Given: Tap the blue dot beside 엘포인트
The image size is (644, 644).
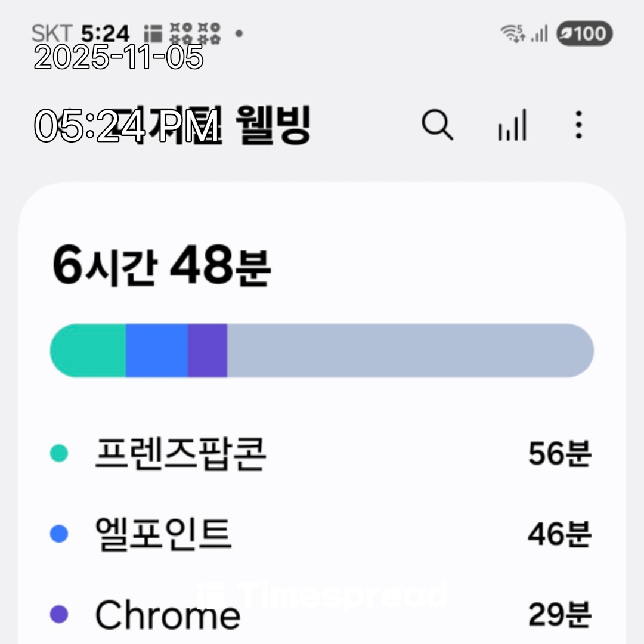Looking at the screenshot, I should click(x=58, y=534).
